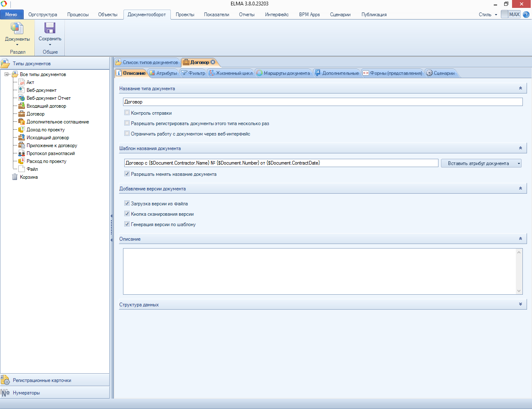The height and width of the screenshot is (409, 532).
Task: Click the blue Меню button
Action: click(x=12, y=15)
